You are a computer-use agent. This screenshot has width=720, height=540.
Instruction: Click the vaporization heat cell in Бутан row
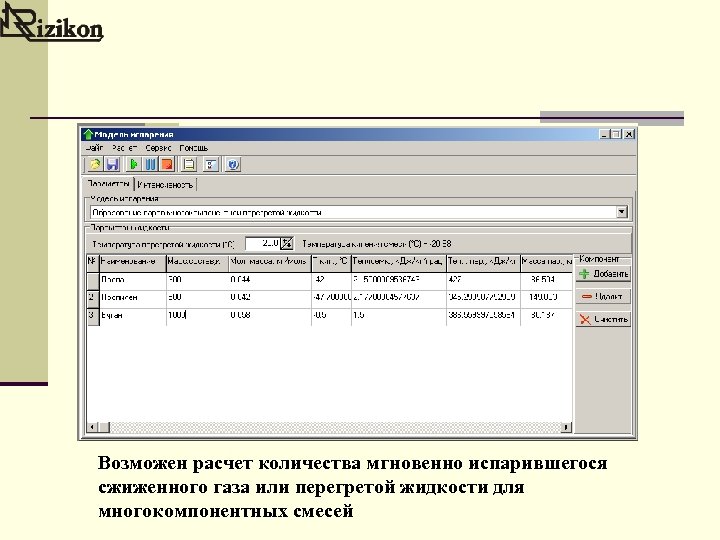tap(483, 317)
